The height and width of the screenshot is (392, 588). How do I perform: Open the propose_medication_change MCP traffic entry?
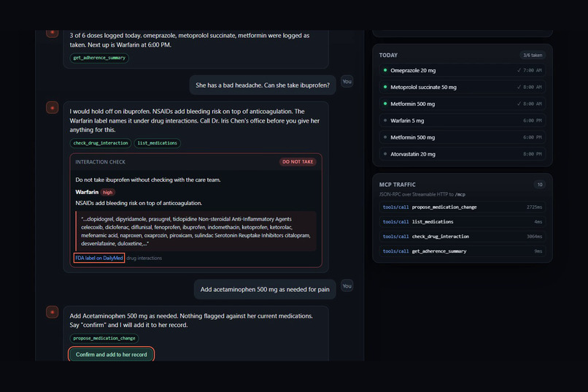462,207
